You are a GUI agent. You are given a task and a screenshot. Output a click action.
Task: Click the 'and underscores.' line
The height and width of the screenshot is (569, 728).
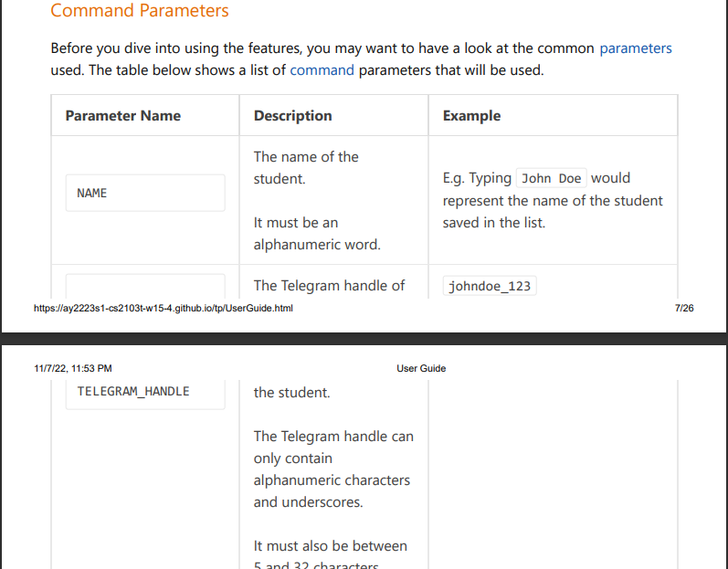tap(309, 502)
